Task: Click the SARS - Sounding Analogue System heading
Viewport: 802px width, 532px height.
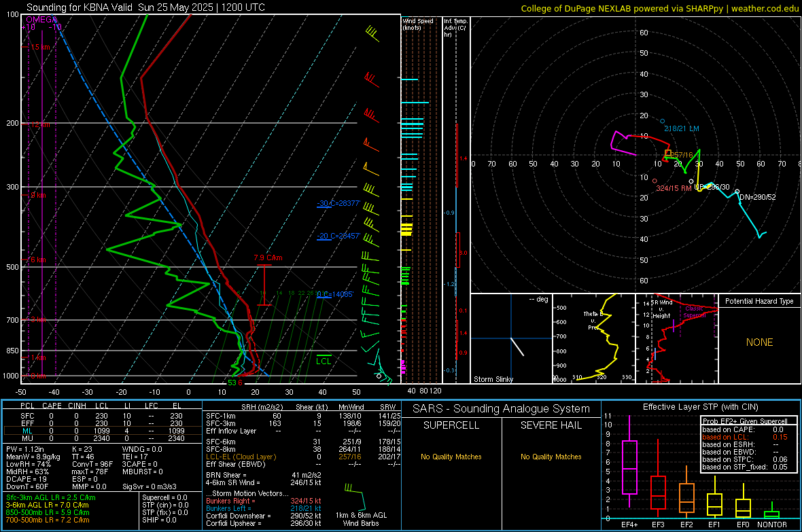Action: 502,409
